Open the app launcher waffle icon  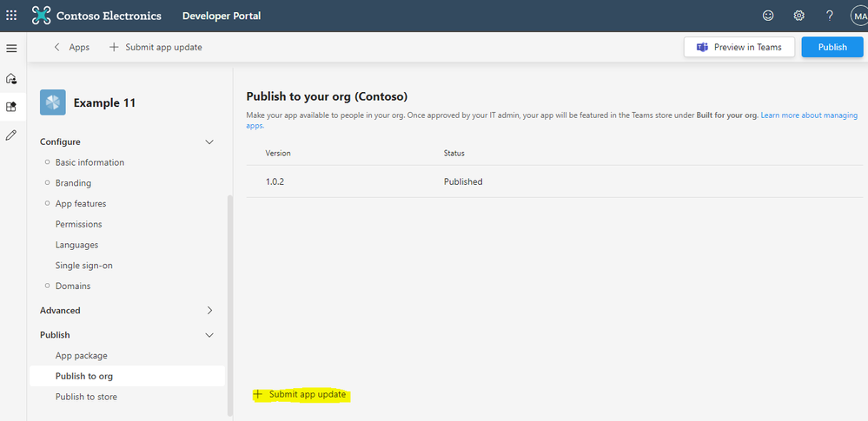11,16
